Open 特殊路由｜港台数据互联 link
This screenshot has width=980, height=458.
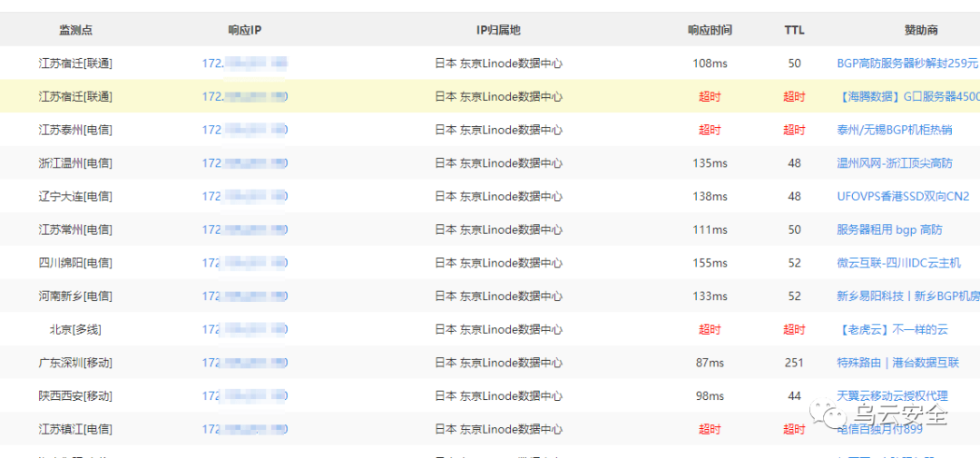coord(897,363)
